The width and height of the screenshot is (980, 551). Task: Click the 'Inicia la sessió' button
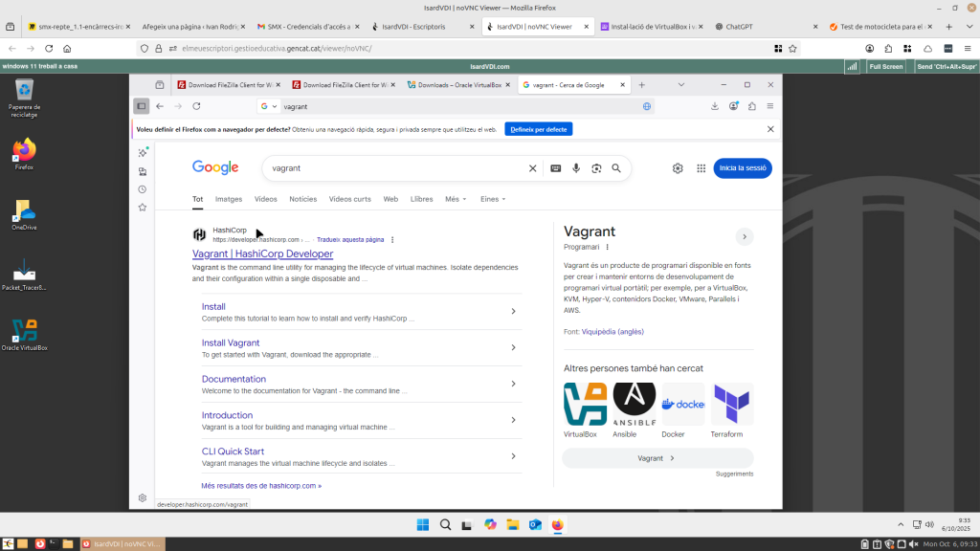742,168
